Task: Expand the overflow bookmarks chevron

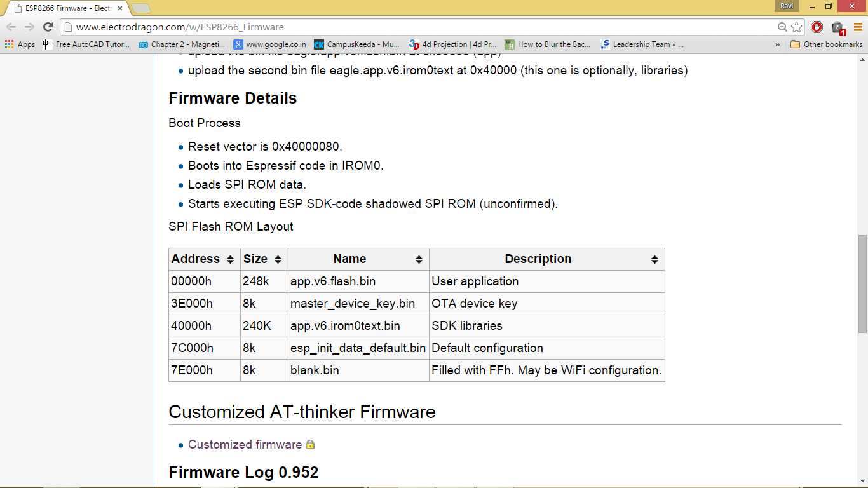Action: (x=778, y=44)
